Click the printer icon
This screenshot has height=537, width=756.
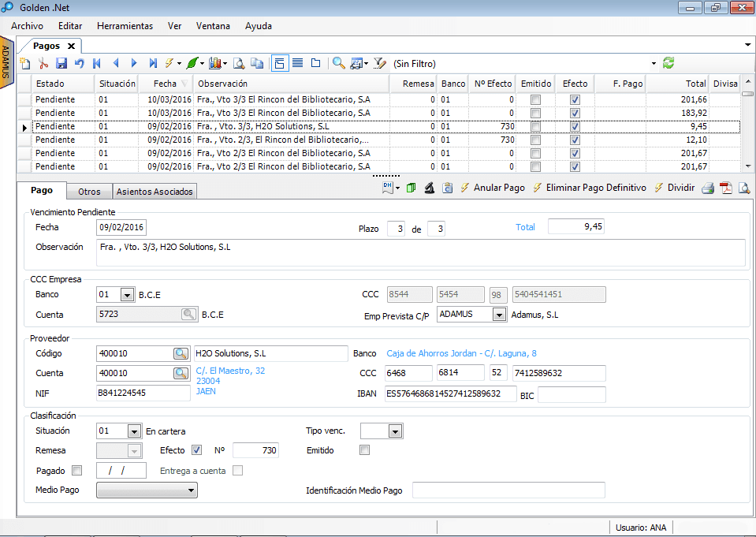tap(708, 188)
